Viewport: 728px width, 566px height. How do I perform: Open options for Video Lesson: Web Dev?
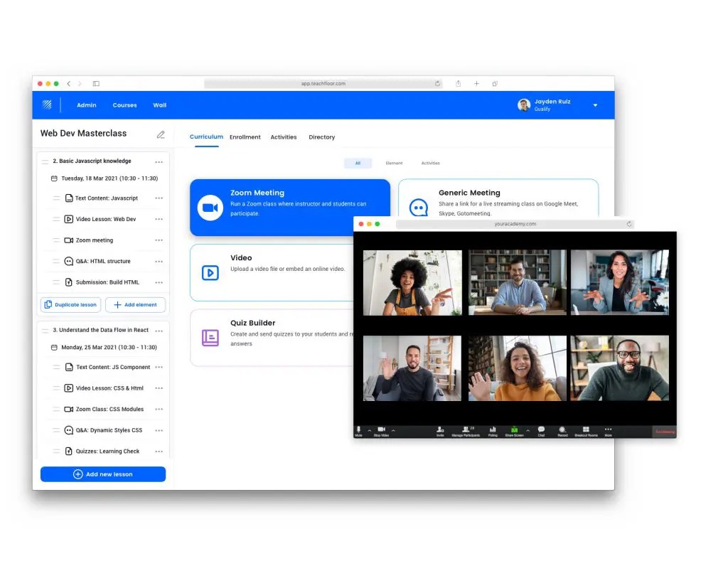tap(159, 219)
